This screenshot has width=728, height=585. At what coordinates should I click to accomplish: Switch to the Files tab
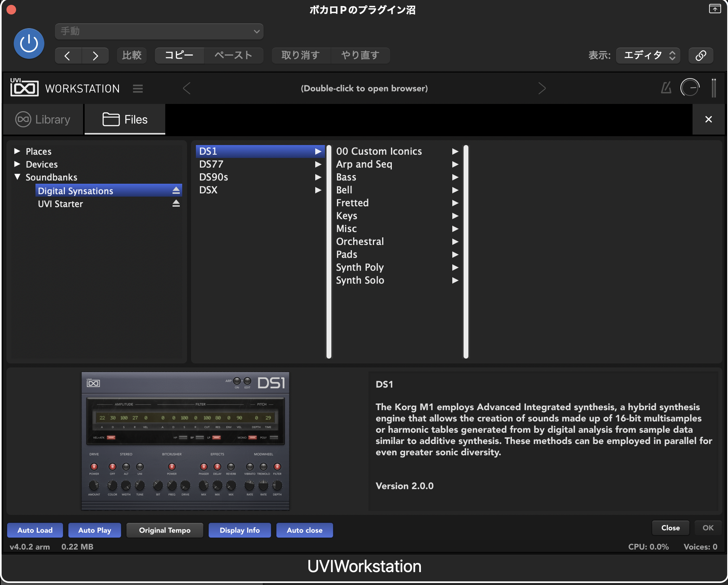point(125,119)
